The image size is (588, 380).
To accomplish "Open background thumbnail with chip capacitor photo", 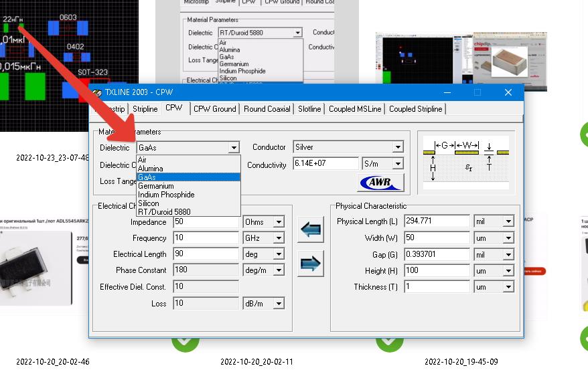I will (x=461, y=60).
